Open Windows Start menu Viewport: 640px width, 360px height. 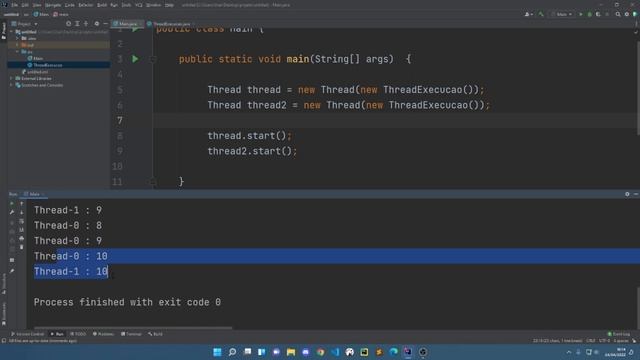pos(218,352)
